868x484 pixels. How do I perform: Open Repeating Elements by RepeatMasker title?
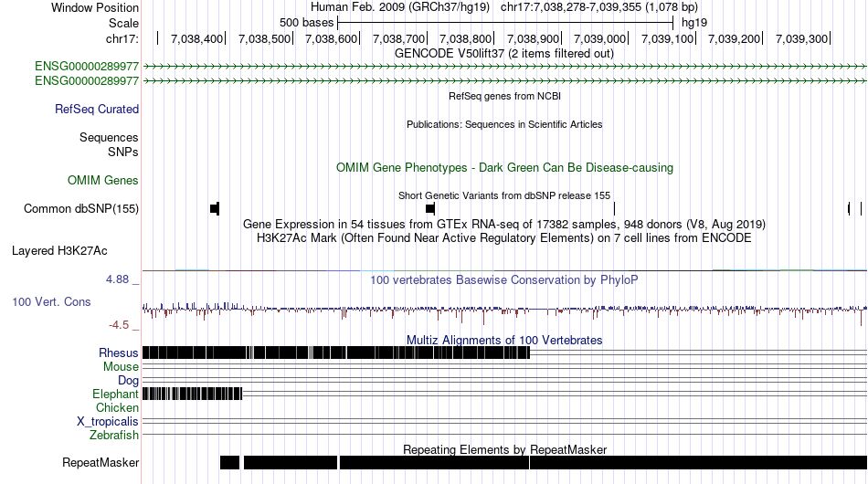coord(504,449)
